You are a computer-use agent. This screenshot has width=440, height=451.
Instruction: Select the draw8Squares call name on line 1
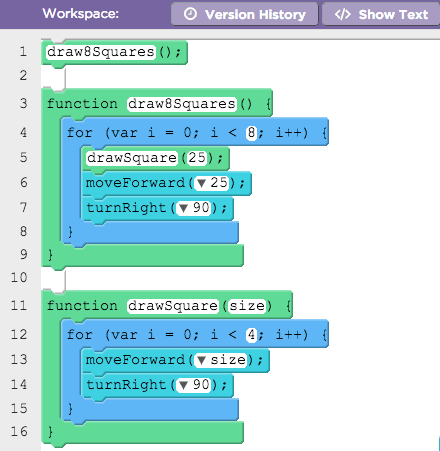[101, 52]
